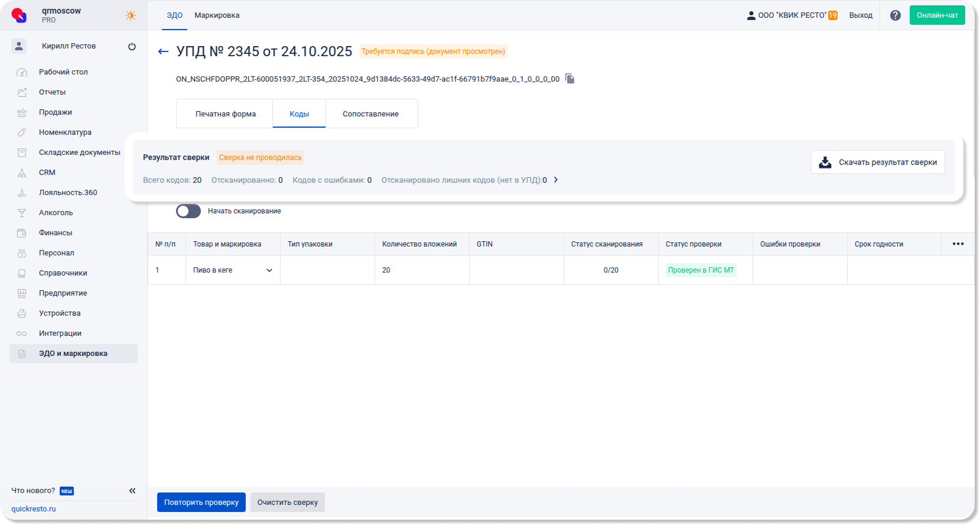Click the power icon beside Кирилл Рестов
This screenshot has height=525, width=980.
132,46
